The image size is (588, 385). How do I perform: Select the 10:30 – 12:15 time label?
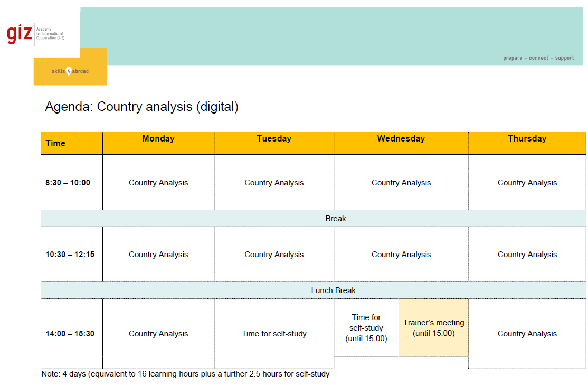coord(70,255)
